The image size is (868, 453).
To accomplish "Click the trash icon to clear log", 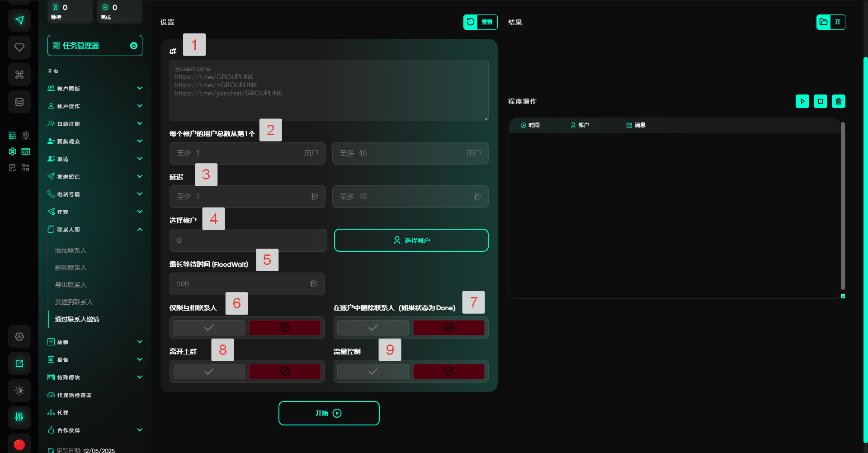I will click(838, 101).
